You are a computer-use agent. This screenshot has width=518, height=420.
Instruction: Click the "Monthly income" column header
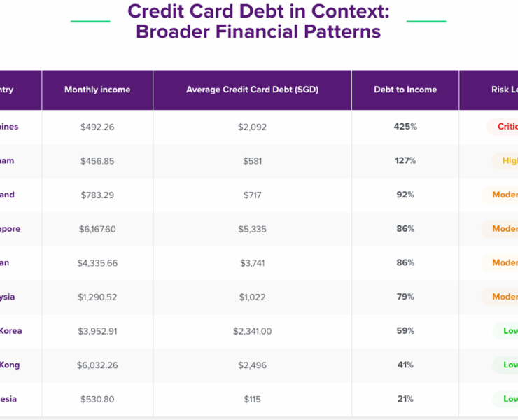[x=97, y=90]
